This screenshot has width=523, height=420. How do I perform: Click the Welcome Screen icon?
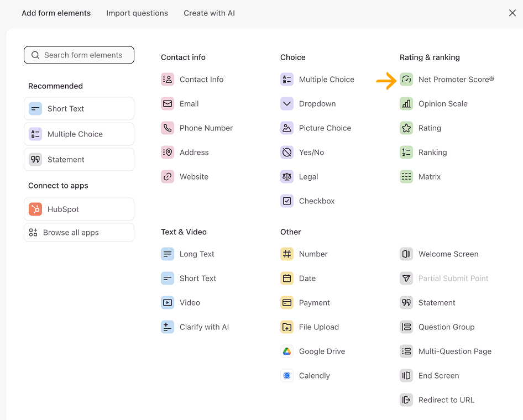pyautogui.click(x=406, y=254)
